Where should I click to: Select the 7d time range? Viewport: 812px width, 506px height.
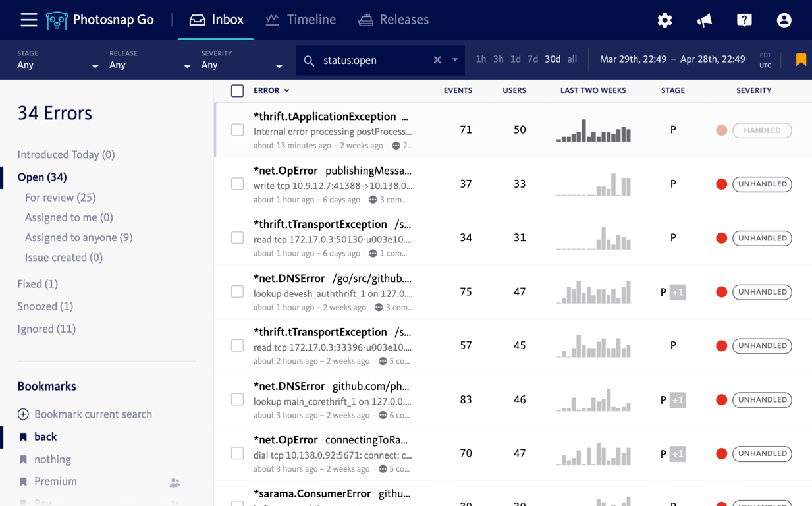tap(533, 59)
